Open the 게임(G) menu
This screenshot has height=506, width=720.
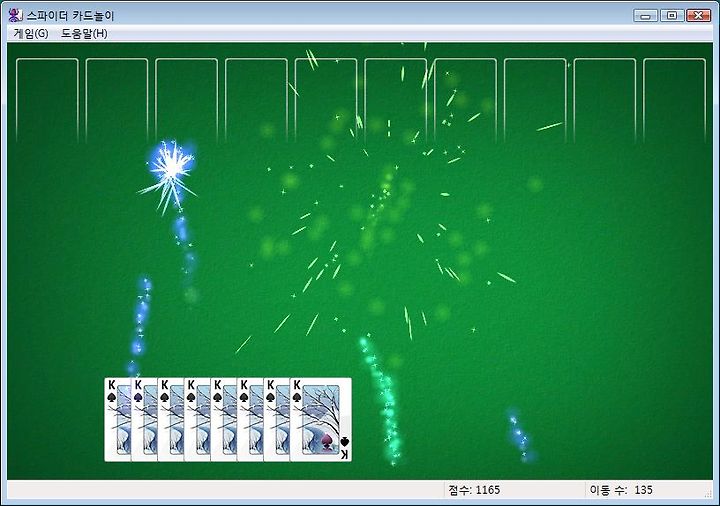point(31,34)
